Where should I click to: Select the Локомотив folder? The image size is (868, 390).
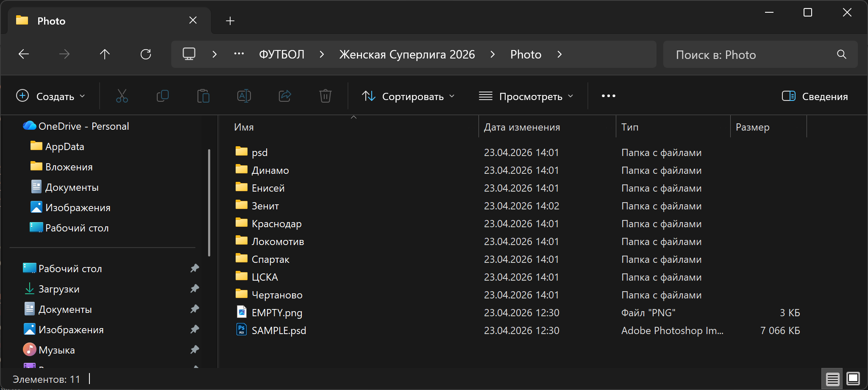(x=278, y=241)
